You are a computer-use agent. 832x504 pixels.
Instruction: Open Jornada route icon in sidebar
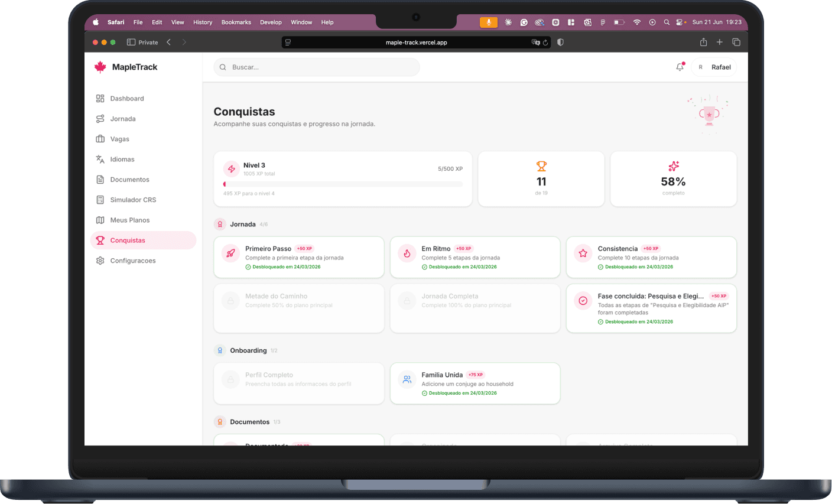coord(100,119)
